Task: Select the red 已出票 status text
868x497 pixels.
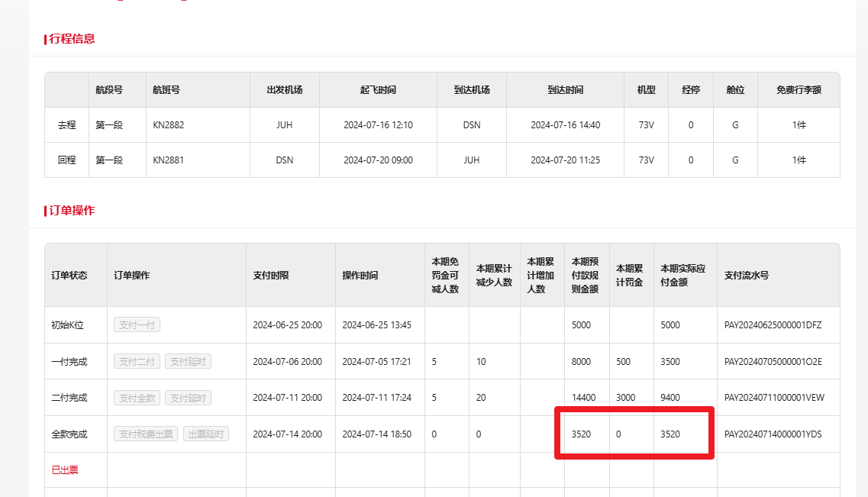Action: click(65, 470)
